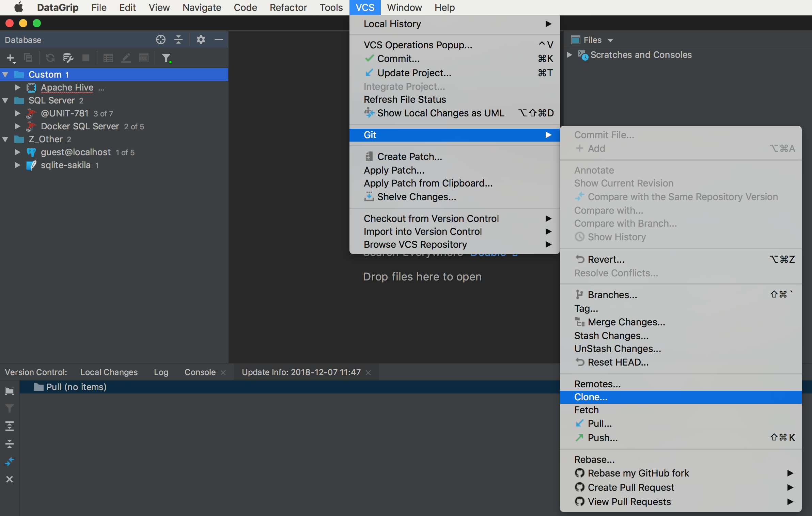The height and width of the screenshot is (516, 812).
Task: Select Show Local Changes as UML
Action: coord(454,113)
